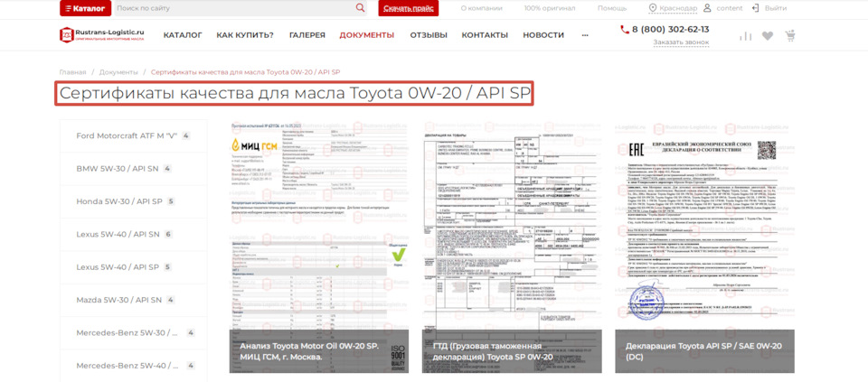Open the КАК КУПИТЬ? menu item
This screenshot has height=382, width=868.
tap(245, 35)
